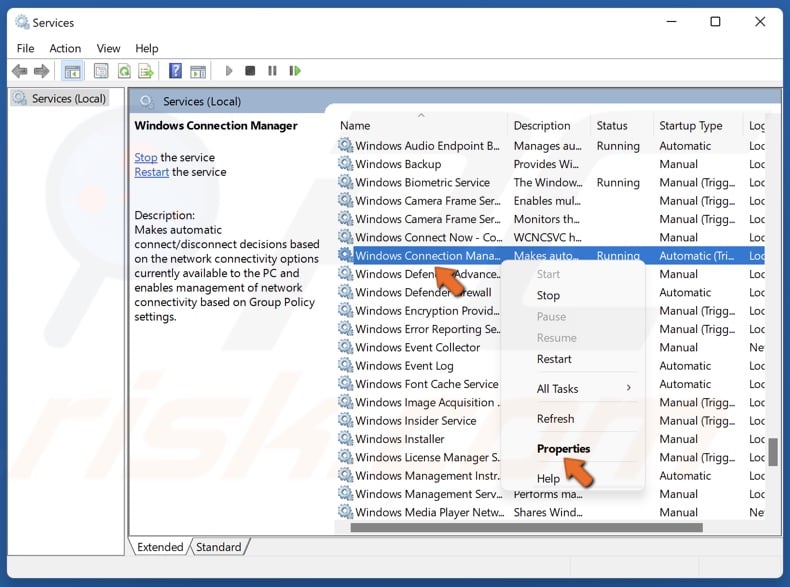Click gear icon of Windows Font Cache Service
790x587 pixels.
point(345,383)
